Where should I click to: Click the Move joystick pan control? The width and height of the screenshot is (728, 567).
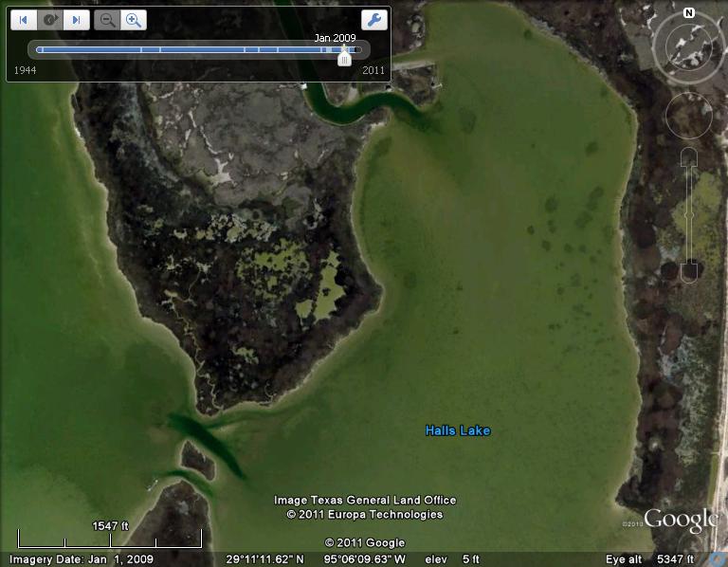689,116
